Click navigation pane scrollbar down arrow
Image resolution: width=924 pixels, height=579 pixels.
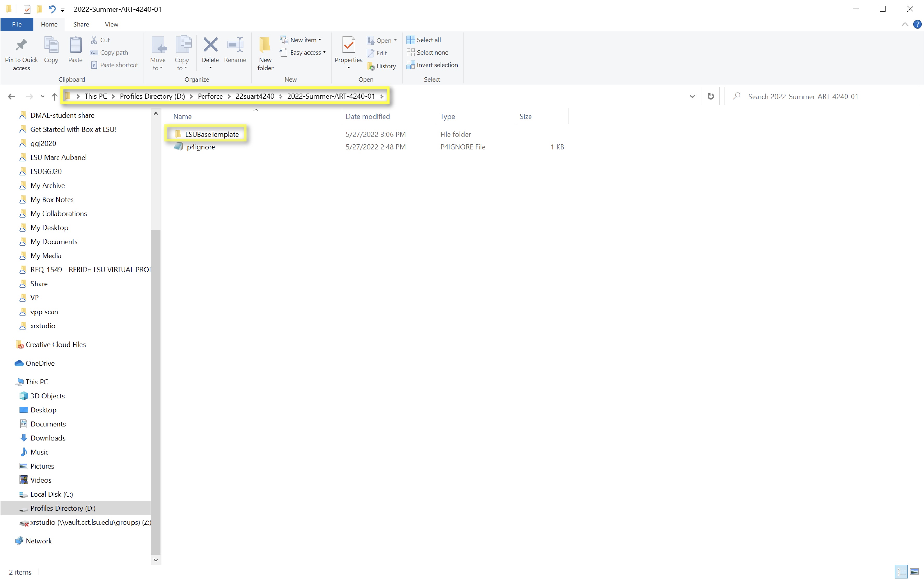[156, 560]
